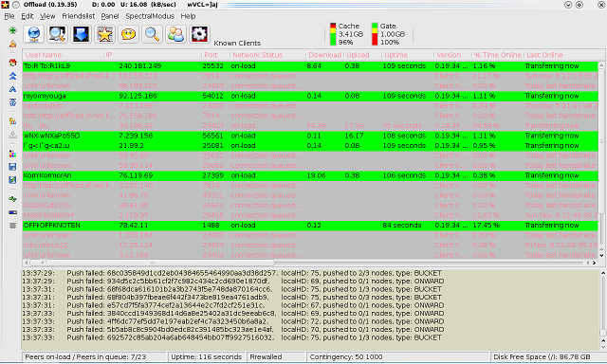Click the single blue up-arrow sidebar icon
This screenshot has width=607, height=364.
click(12, 89)
